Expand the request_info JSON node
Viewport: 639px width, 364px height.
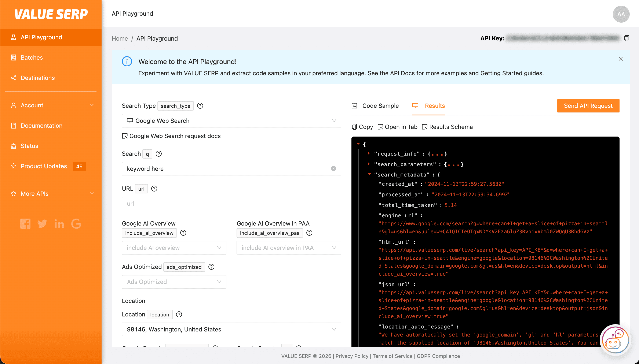(369, 153)
